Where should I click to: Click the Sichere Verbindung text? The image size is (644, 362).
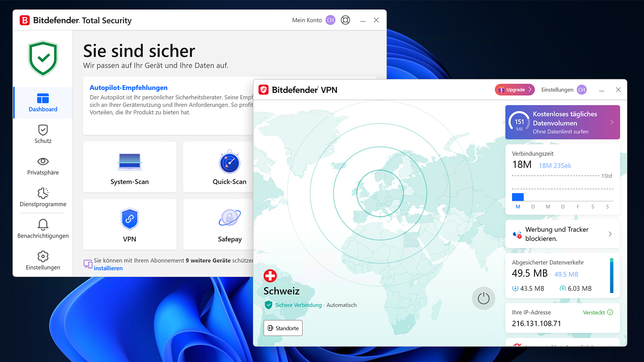(298, 305)
